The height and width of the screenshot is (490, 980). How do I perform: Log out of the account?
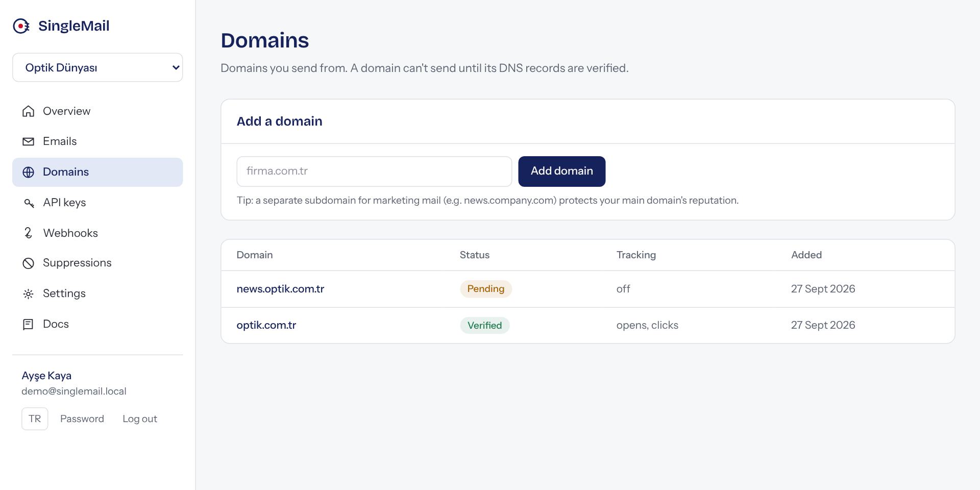click(140, 419)
